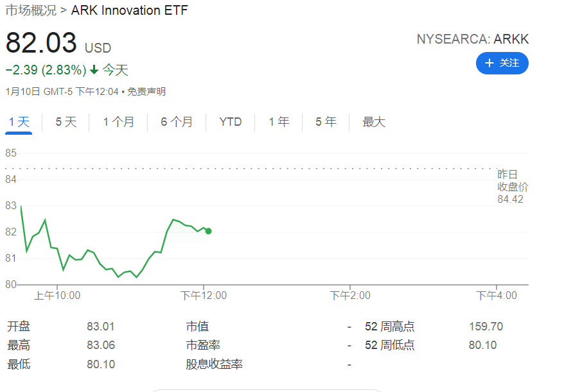Click the 52 周高点 value 159.70
The image size is (564, 392).
tap(486, 327)
